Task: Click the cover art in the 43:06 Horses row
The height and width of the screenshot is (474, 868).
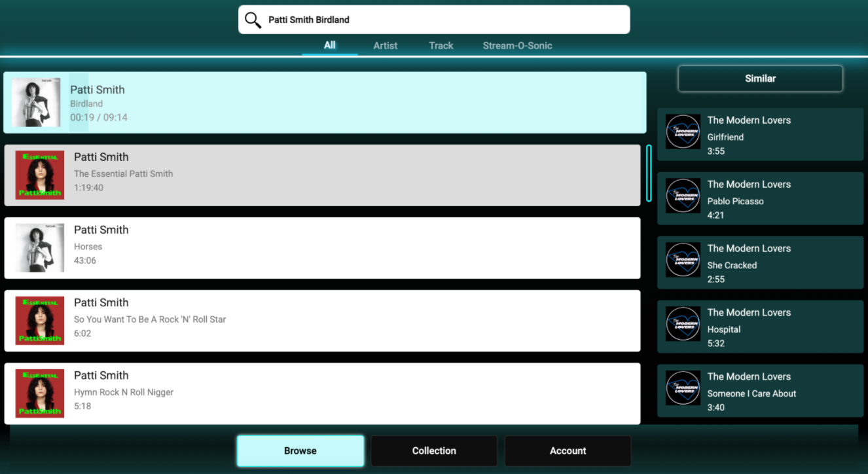Action: (x=40, y=248)
